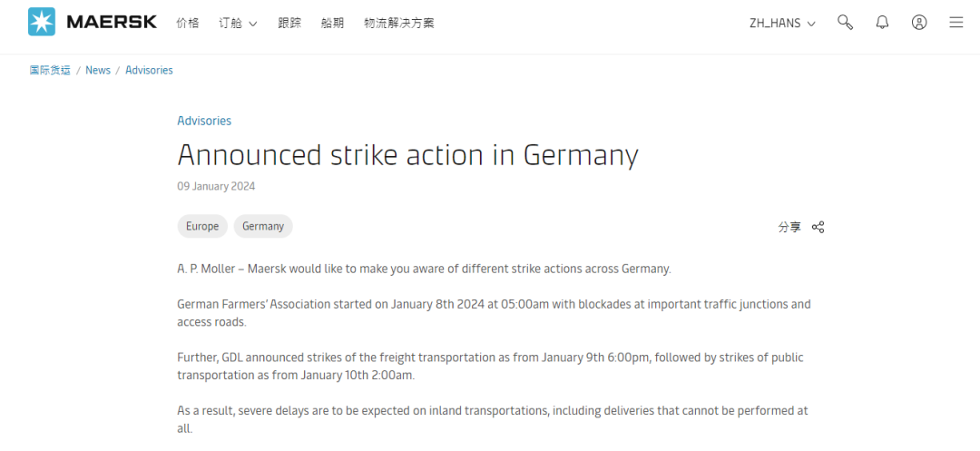The height and width of the screenshot is (451, 980).
Task: Open the user account profile icon
Action: coord(918,23)
